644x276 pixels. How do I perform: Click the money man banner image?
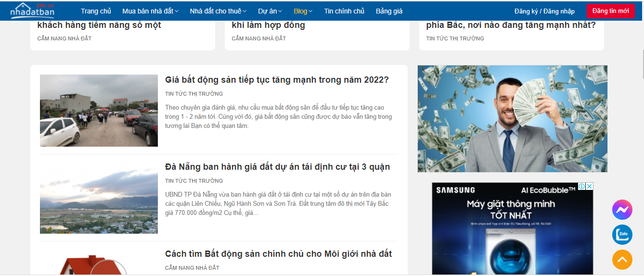pos(513,119)
